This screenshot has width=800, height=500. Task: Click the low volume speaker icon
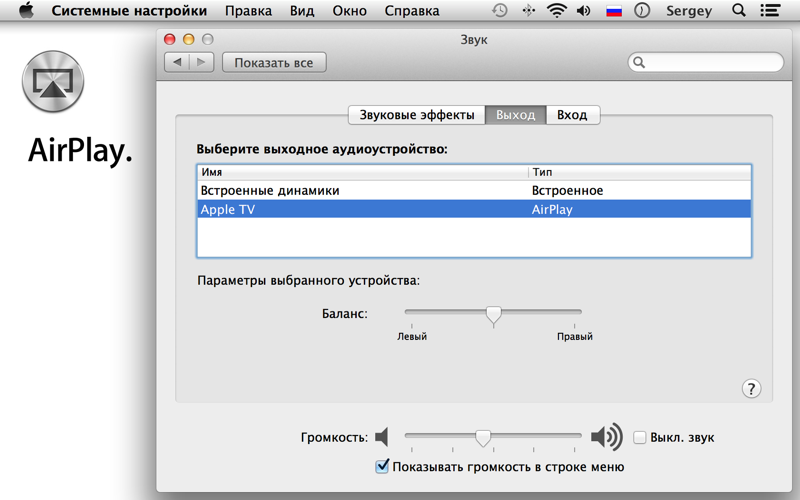[382, 437]
